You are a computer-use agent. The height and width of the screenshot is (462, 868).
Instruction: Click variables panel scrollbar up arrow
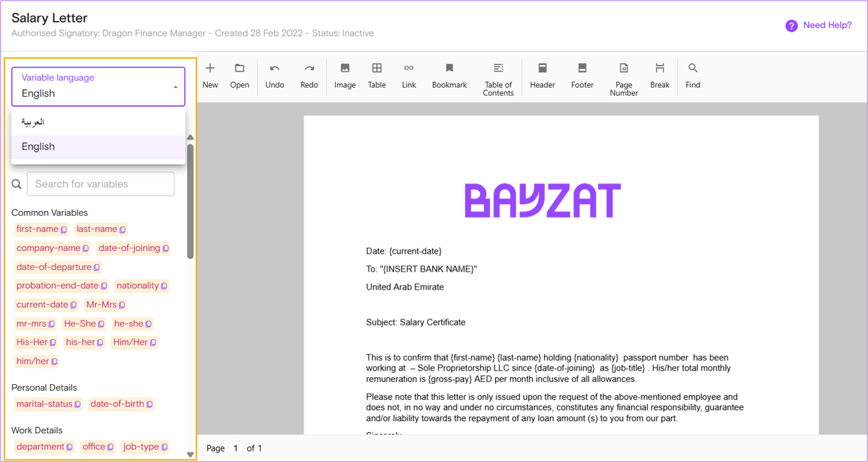(x=190, y=138)
